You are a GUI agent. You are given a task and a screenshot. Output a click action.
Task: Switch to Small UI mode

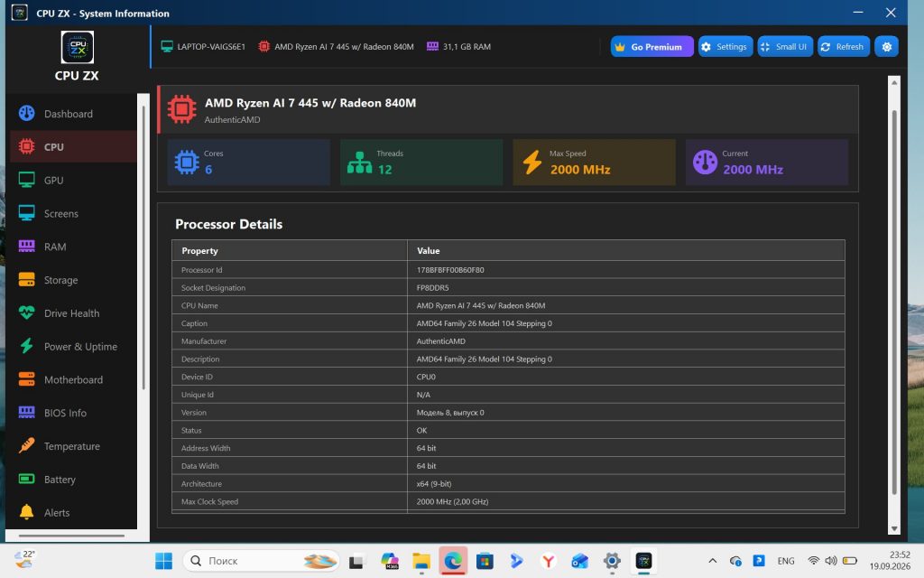pos(785,47)
